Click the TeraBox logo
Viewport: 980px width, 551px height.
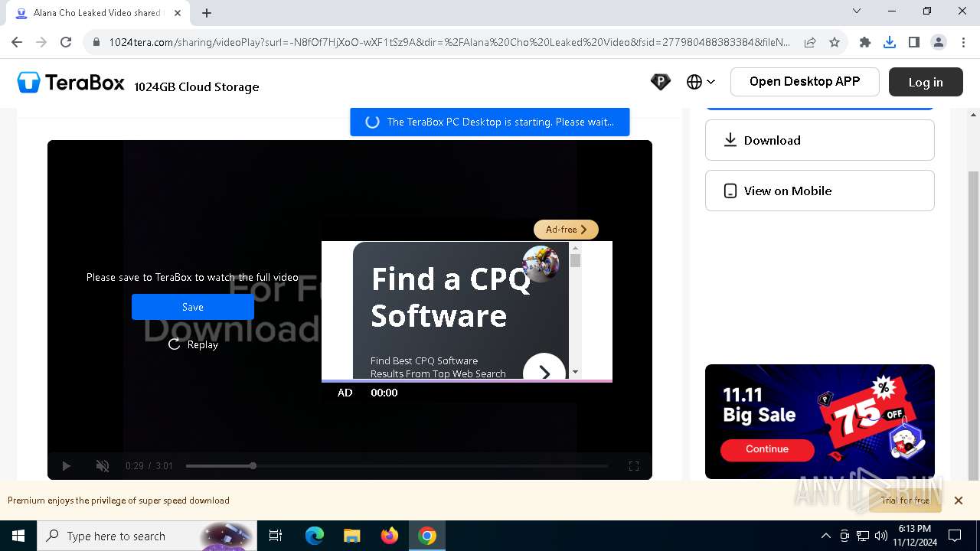coord(70,83)
